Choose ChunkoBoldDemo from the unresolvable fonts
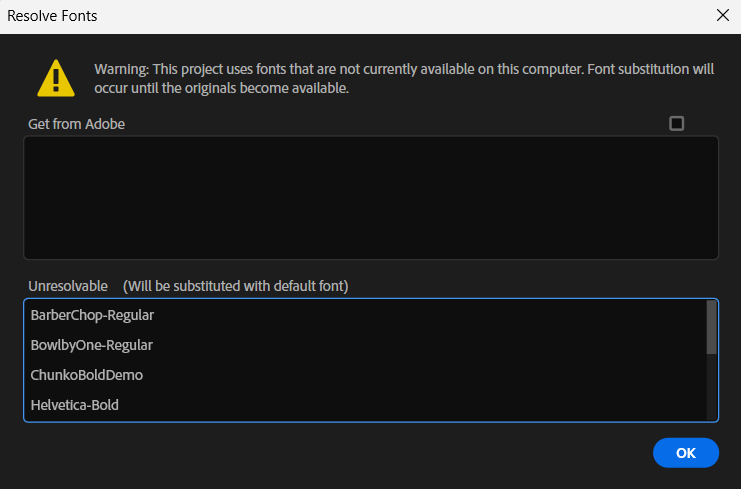The image size is (741, 489). pyautogui.click(x=87, y=375)
